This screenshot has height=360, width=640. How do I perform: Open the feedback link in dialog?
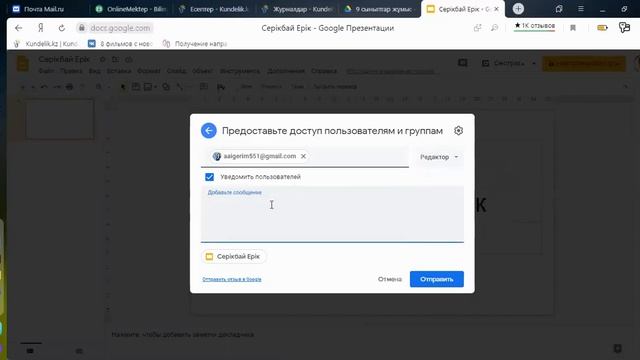[232, 280]
